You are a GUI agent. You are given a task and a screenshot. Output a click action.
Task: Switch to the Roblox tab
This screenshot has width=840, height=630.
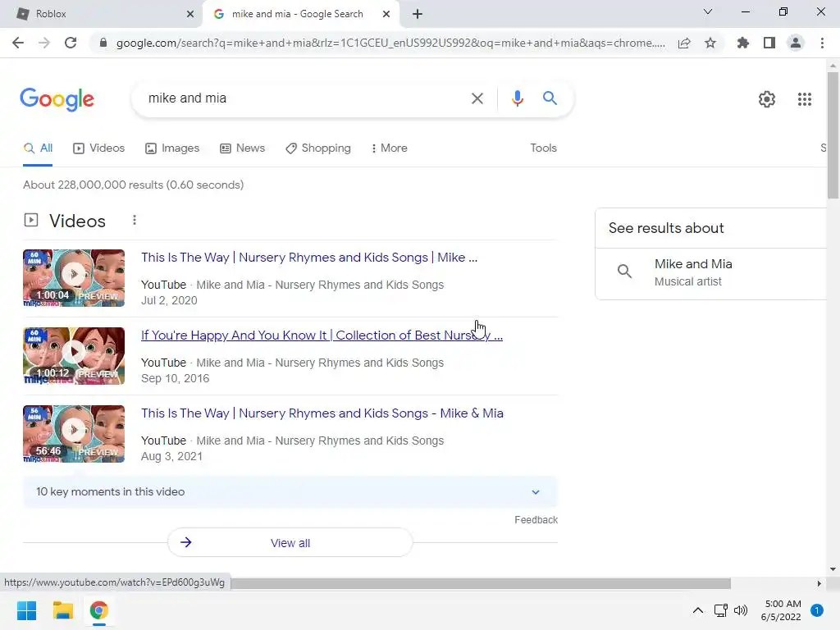point(101,14)
